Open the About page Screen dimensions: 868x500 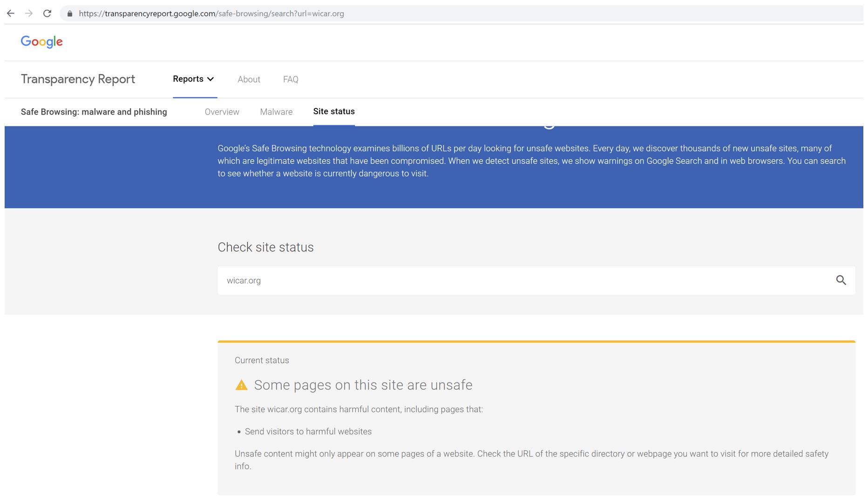tap(249, 80)
